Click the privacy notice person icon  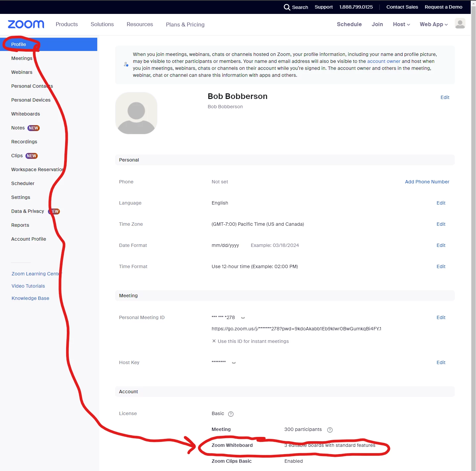126,64
